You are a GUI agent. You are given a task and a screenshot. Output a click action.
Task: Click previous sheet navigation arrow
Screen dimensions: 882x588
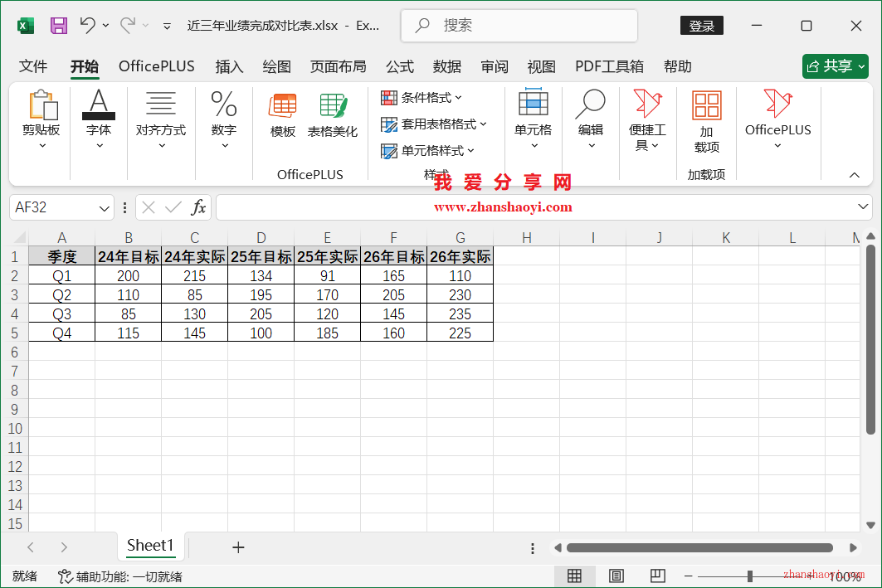pos(31,547)
